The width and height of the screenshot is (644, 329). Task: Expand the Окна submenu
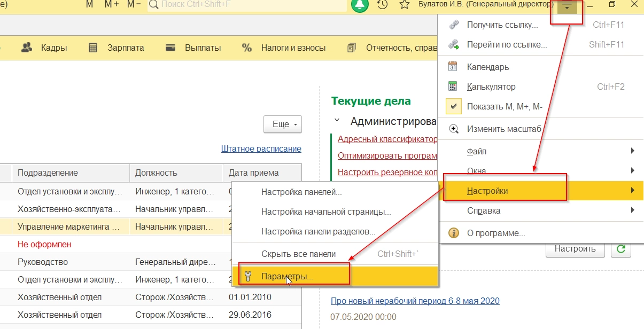tap(541, 171)
